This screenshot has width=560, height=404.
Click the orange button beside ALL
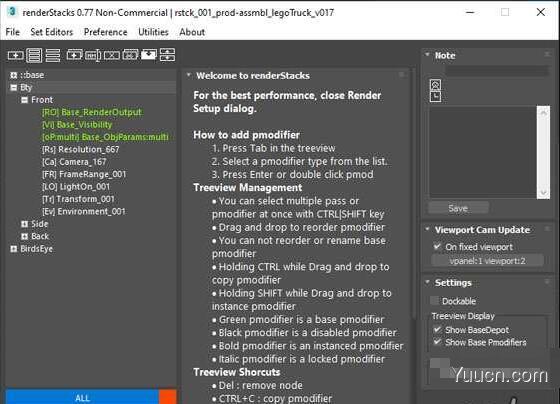coord(168,397)
